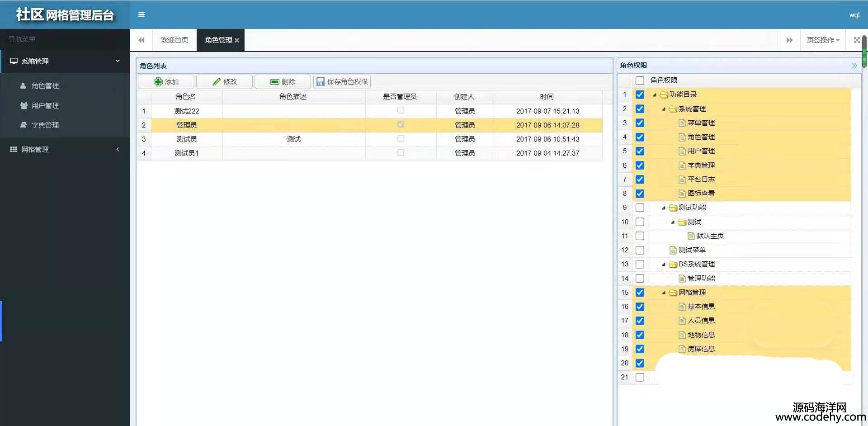Image resolution: width=868 pixels, height=426 pixels.
Task: Click the wql user name in header
Action: click(854, 15)
